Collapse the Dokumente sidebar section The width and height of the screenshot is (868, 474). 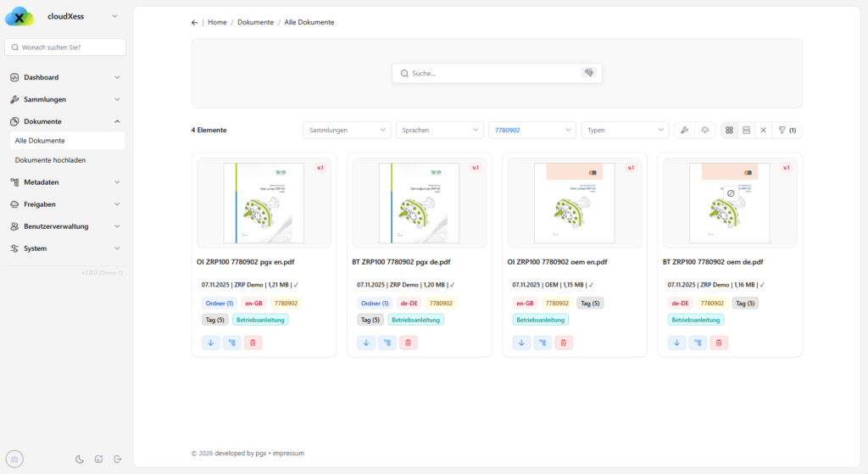(x=65, y=121)
